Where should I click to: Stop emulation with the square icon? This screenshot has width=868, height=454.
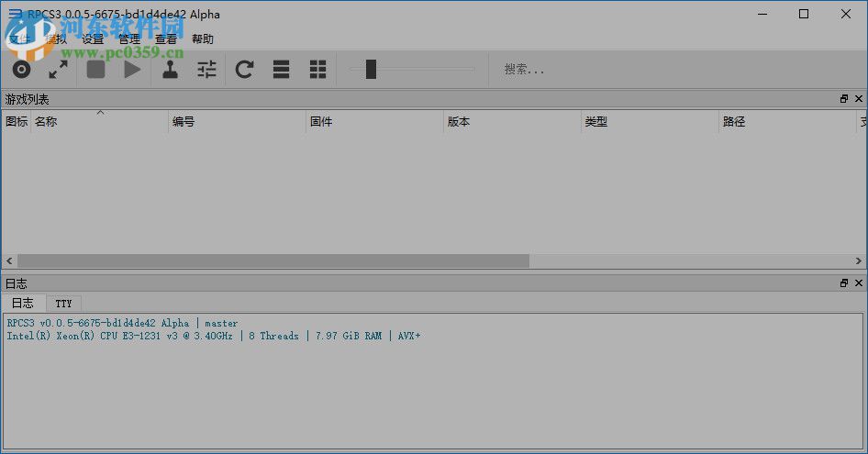click(x=95, y=70)
